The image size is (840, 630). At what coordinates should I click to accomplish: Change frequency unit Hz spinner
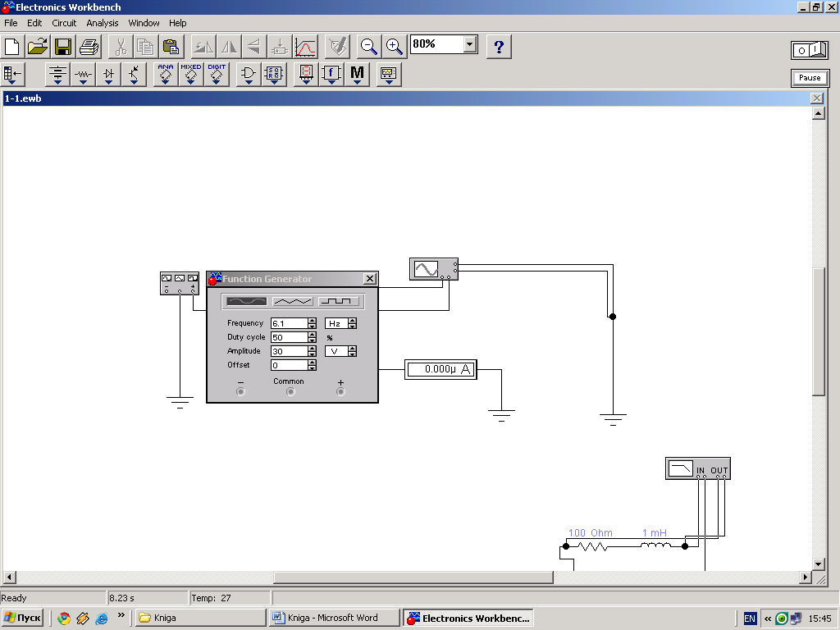(x=352, y=323)
